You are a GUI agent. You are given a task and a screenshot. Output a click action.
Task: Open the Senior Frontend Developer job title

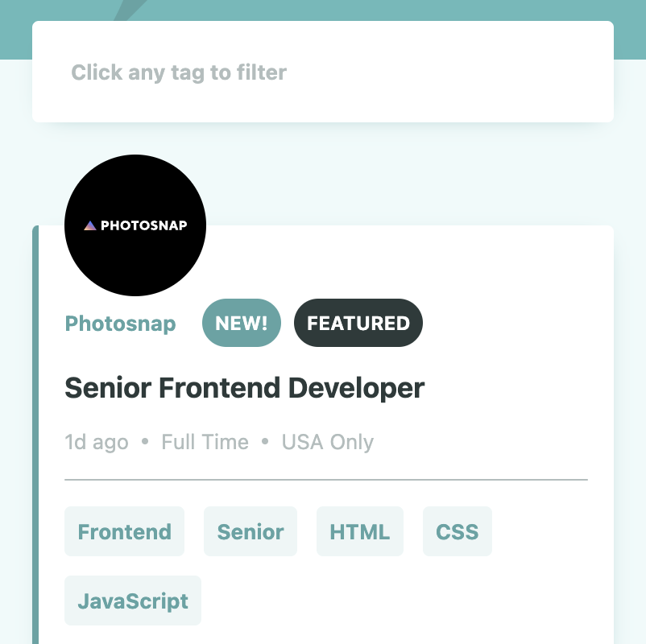244,388
